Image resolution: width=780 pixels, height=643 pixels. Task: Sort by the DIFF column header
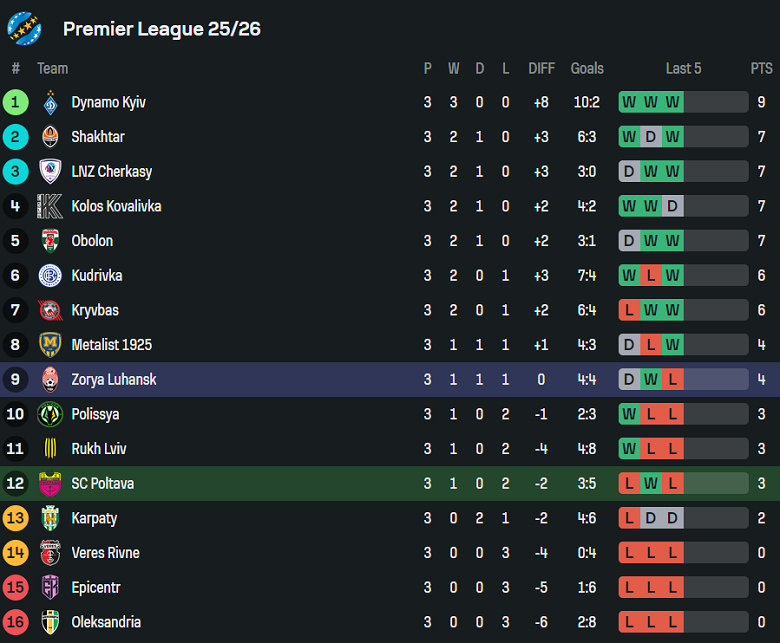[x=541, y=68]
